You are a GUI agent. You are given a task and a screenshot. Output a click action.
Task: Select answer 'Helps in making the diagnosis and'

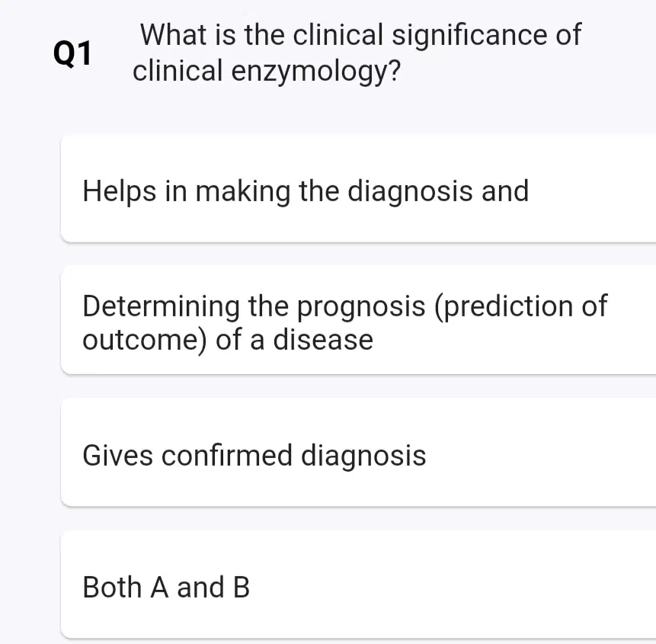pos(358,189)
